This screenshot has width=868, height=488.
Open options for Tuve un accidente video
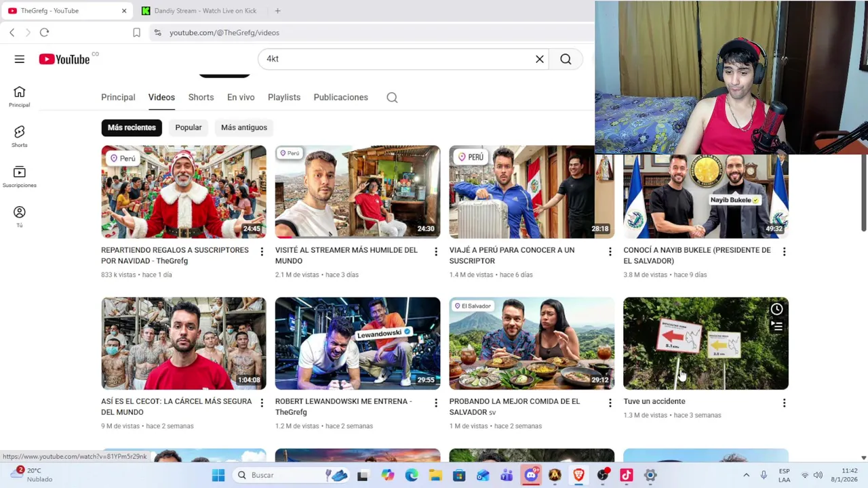[784, 403]
